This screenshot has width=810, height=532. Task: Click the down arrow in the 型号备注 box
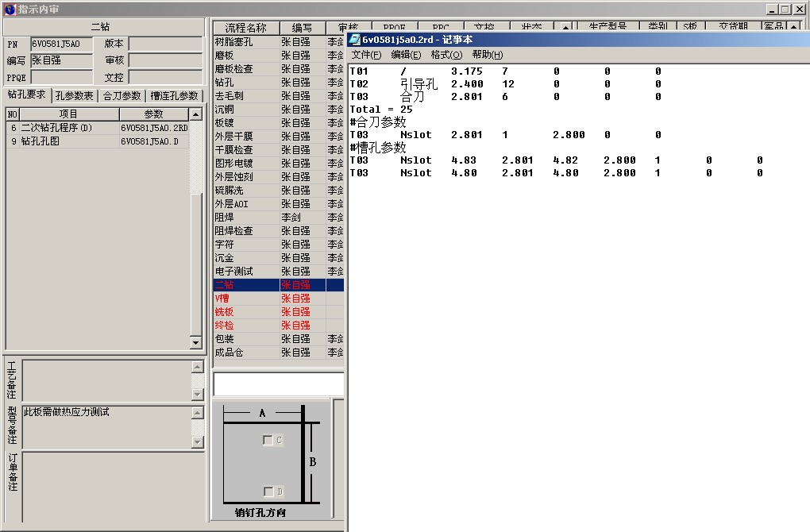pos(197,442)
